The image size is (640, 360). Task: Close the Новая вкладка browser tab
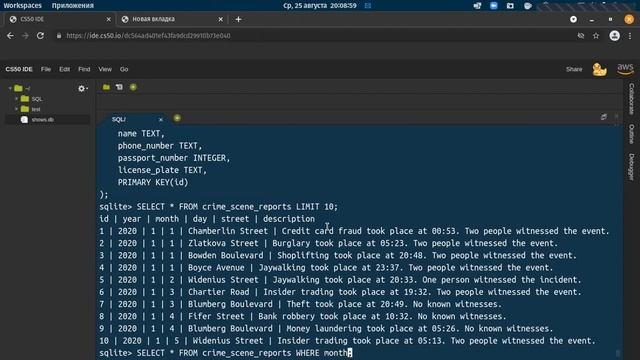tap(220, 19)
